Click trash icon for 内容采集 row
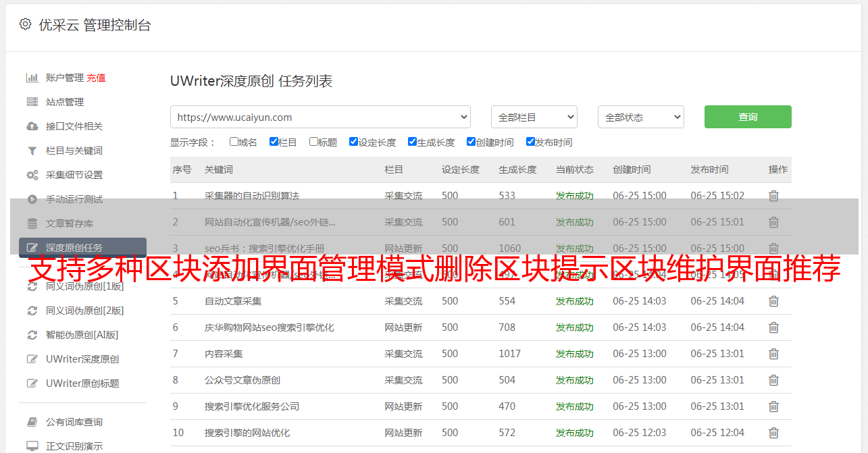 pos(773,354)
